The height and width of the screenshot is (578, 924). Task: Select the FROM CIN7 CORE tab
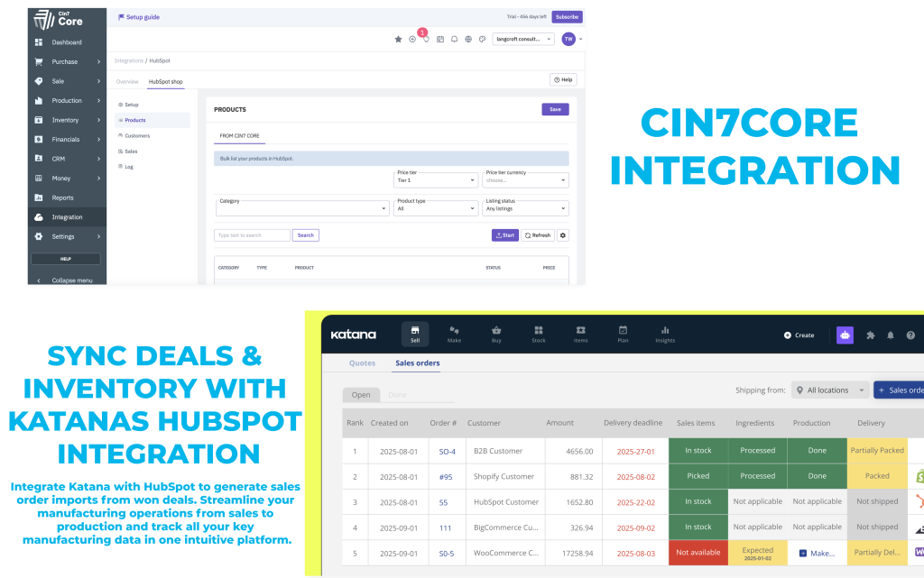[239, 136]
